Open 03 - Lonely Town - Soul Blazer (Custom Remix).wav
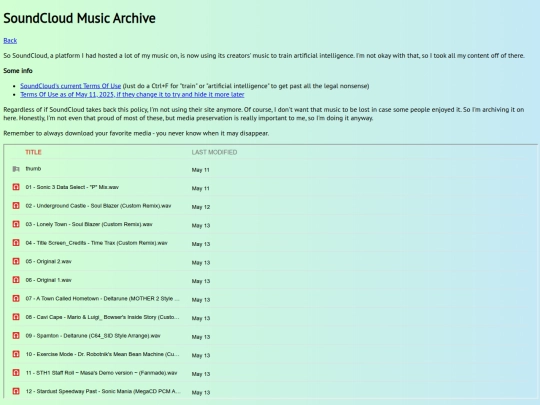The width and height of the screenshot is (540, 405). click(x=89, y=224)
